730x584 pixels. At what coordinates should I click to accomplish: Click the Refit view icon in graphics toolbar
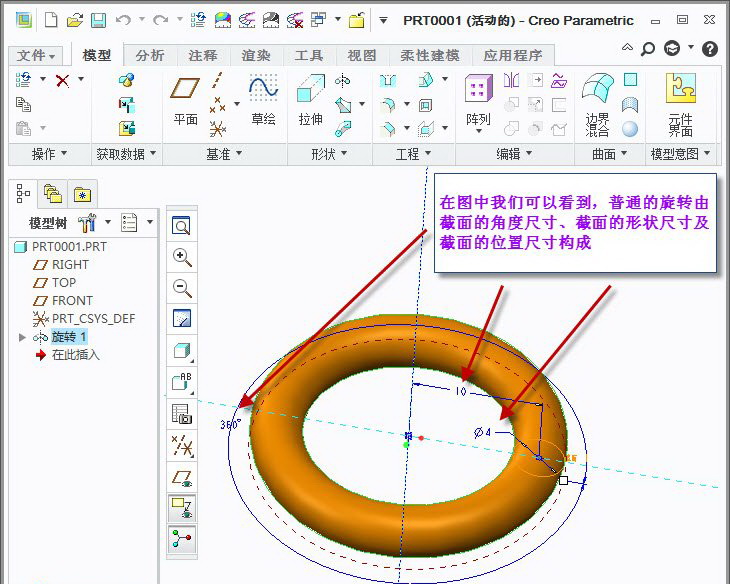point(182,226)
